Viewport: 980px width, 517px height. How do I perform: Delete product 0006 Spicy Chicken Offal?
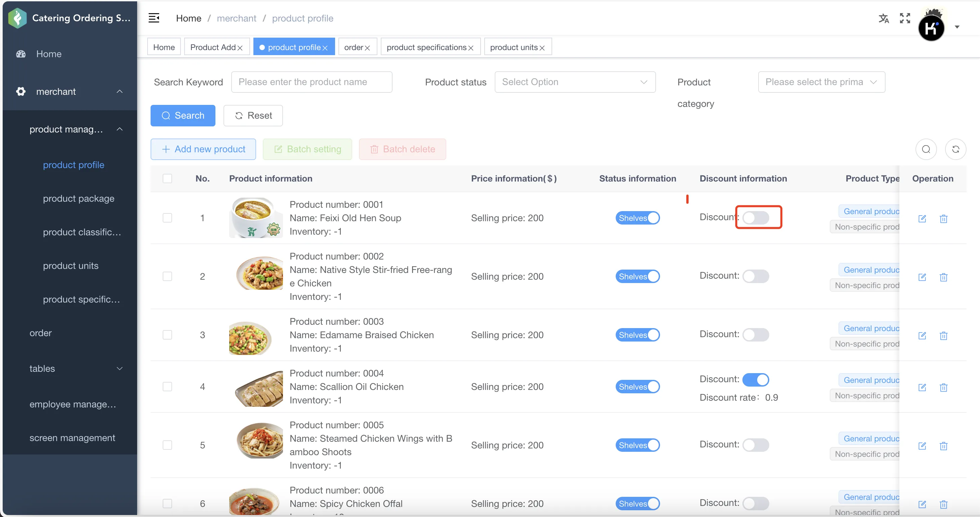coord(943,505)
